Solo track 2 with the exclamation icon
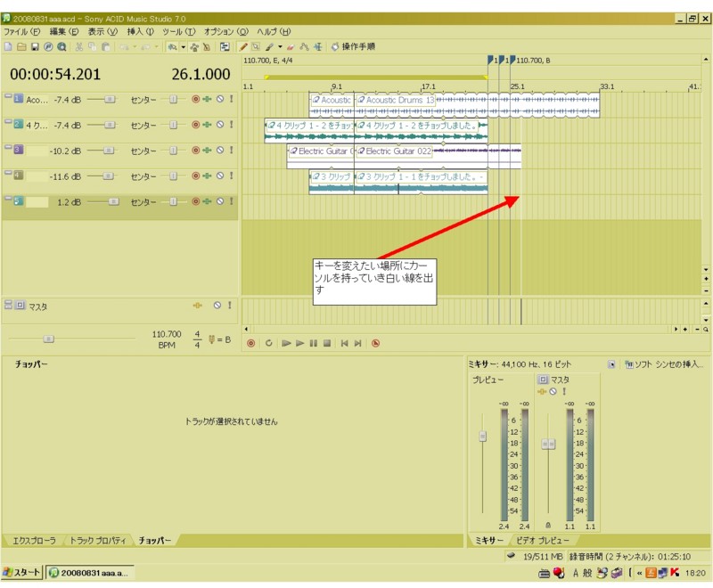713x588 pixels. point(232,125)
